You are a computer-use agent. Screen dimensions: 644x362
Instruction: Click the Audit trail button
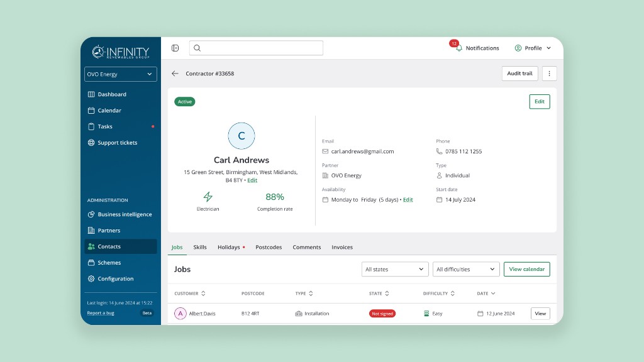tap(519, 74)
